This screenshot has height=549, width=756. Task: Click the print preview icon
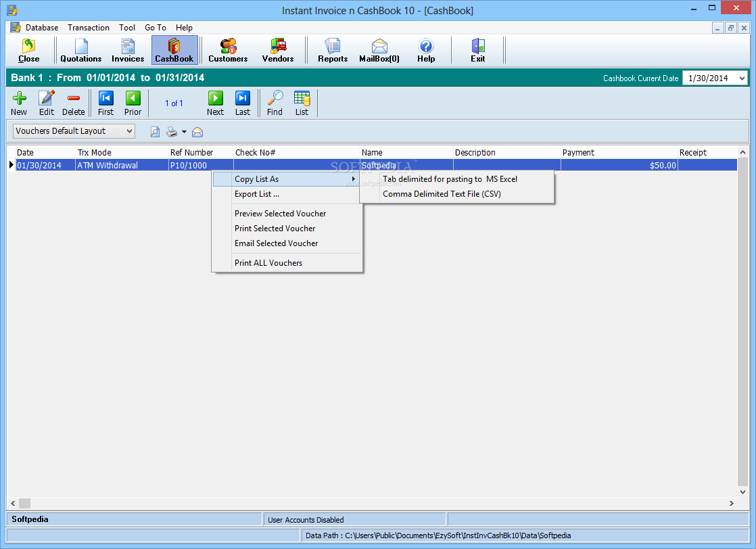[155, 132]
